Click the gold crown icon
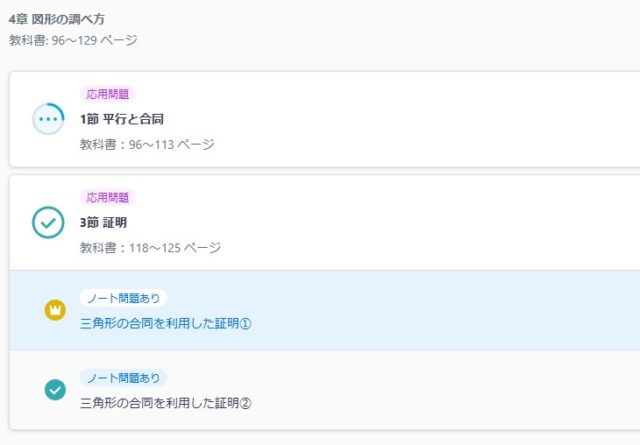This screenshot has height=445, width=640. [55, 310]
